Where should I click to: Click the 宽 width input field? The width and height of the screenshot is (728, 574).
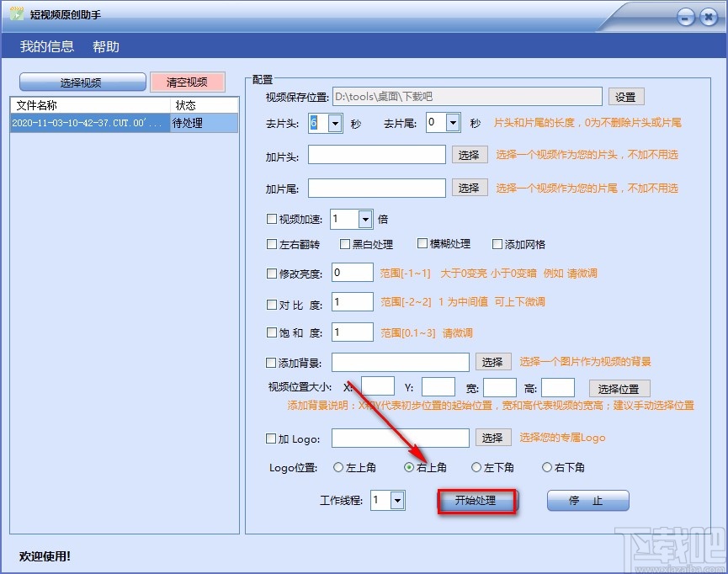[x=500, y=388]
